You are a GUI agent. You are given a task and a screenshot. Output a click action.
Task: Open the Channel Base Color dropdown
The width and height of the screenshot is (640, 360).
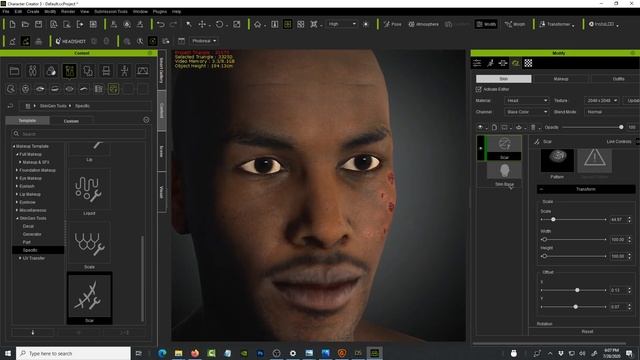point(527,112)
